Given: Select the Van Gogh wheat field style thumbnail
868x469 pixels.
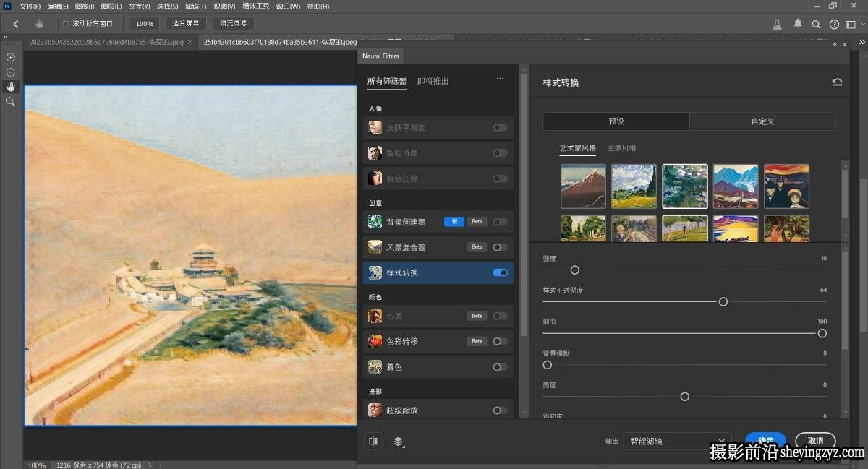Looking at the screenshot, I should [634, 186].
